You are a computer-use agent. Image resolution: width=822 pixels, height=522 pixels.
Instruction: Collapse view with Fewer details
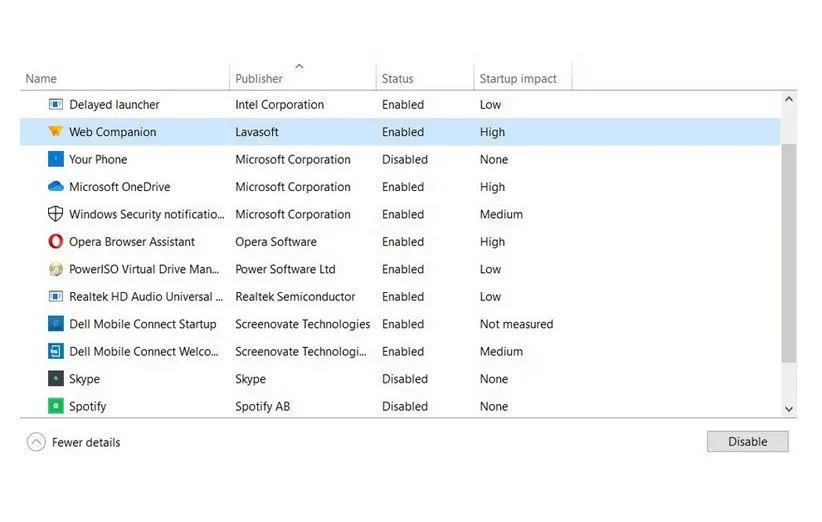point(74,442)
